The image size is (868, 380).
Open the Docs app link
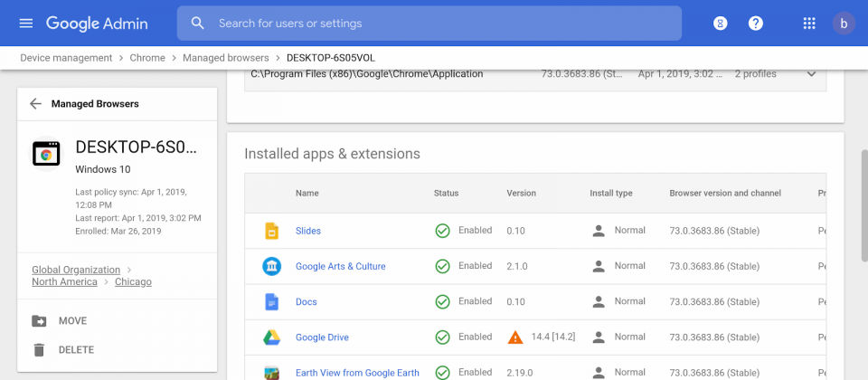coord(307,301)
